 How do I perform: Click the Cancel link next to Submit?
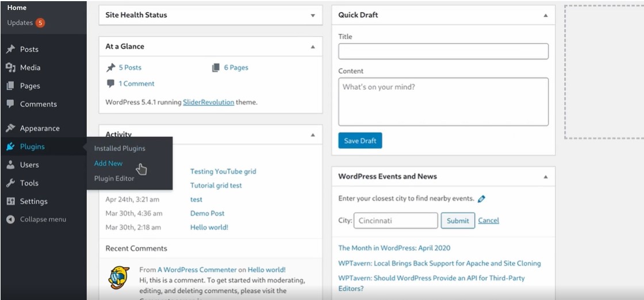[488, 220]
